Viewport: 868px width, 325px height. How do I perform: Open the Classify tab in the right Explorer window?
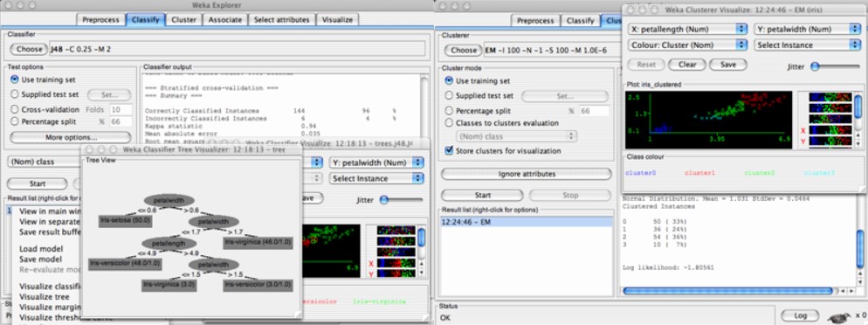[580, 20]
